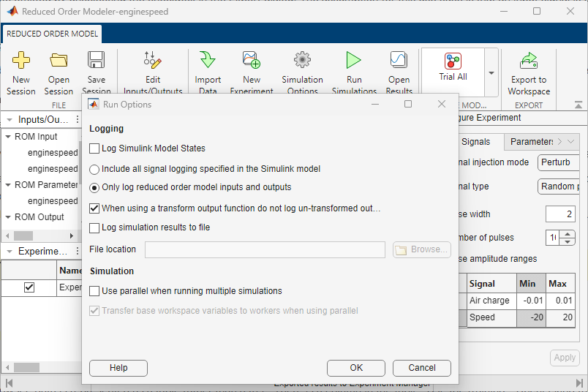The image size is (588, 392).
Task: Open the tab list dropdown chevron
Action: coord(570,141)
